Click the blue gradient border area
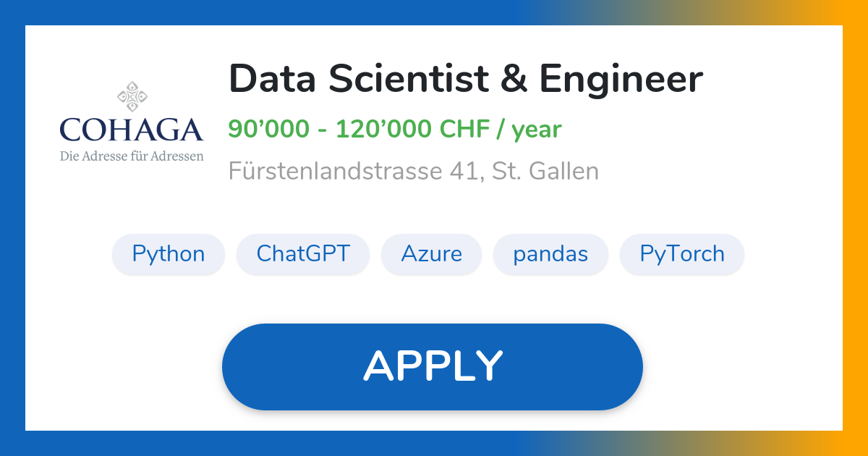The width and height of the screenshot is (868, 456). 12,228
